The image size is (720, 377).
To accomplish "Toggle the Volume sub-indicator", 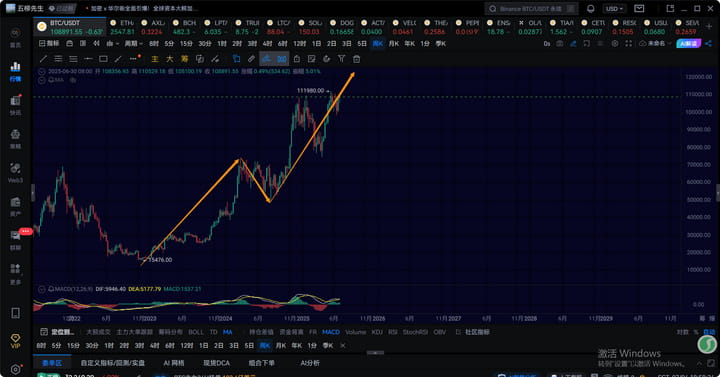I will pyautogui.click(x=355, y=332).
